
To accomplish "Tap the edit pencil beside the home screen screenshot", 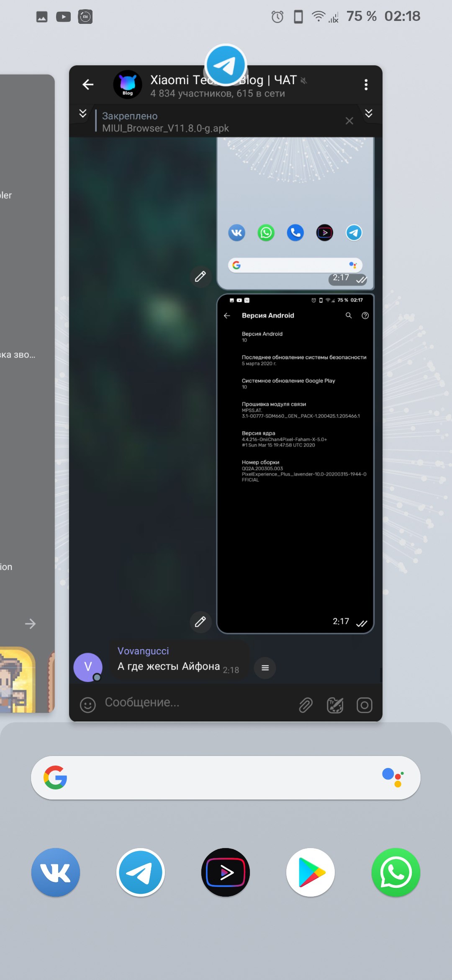I will pyautogui.click(x=200, y=276).
